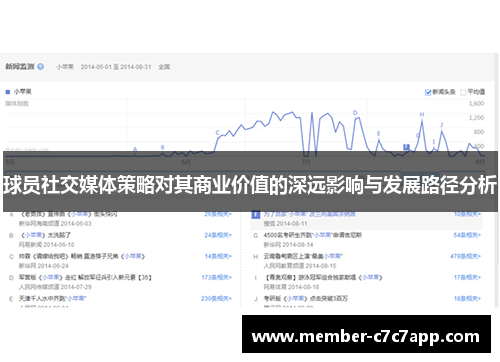
Task: Open the 230条相关 link for headline E
Action: point(216,299)
